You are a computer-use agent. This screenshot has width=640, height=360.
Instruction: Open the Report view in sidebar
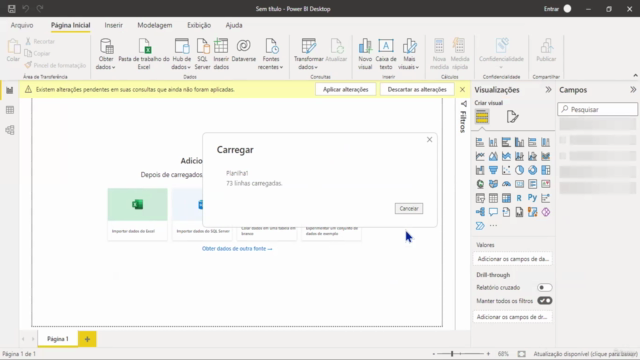(10, 90)
